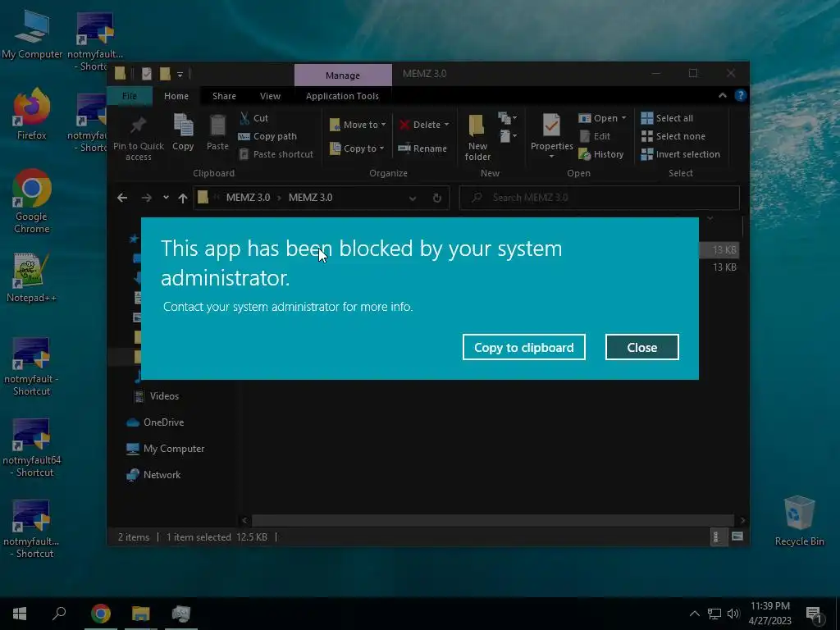Click first MEMZ 3.0 breadcrumb segment
Image resolution: width=840 pixels, height=630 pixels.
pyautogui.click(x=248, y=197)
